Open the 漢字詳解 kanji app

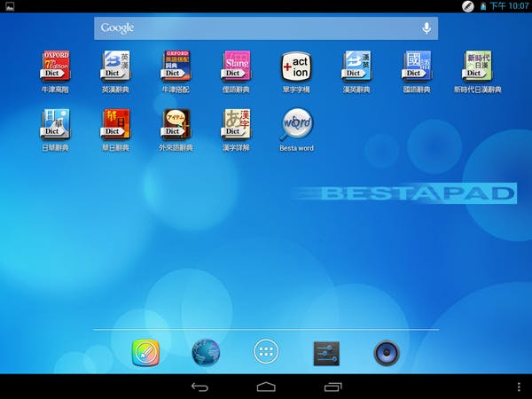pyautogui.click(x=236, y=124)
